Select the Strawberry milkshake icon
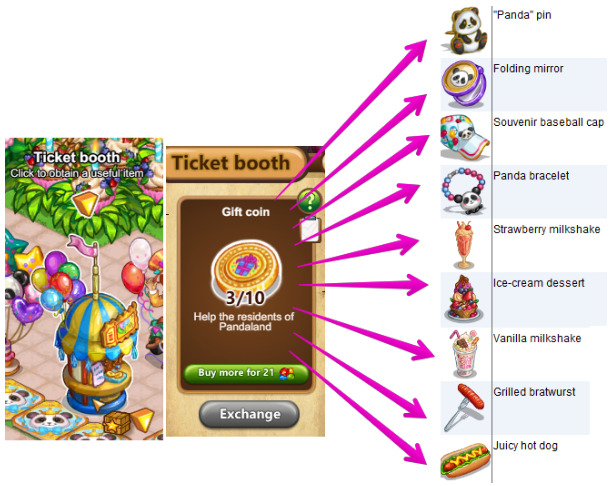The width and height of the screenshot is (613, 486). coord(464,245)
